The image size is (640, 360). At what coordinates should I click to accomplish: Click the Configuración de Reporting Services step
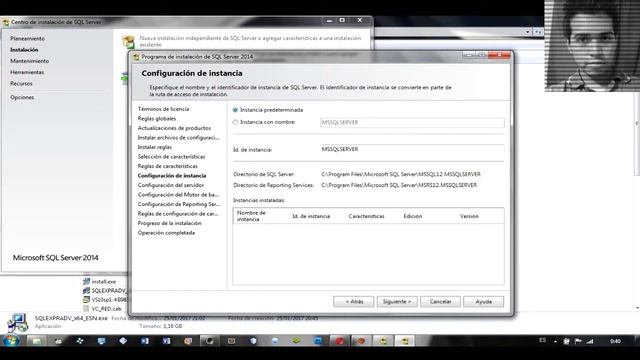(x=179, y=204)
